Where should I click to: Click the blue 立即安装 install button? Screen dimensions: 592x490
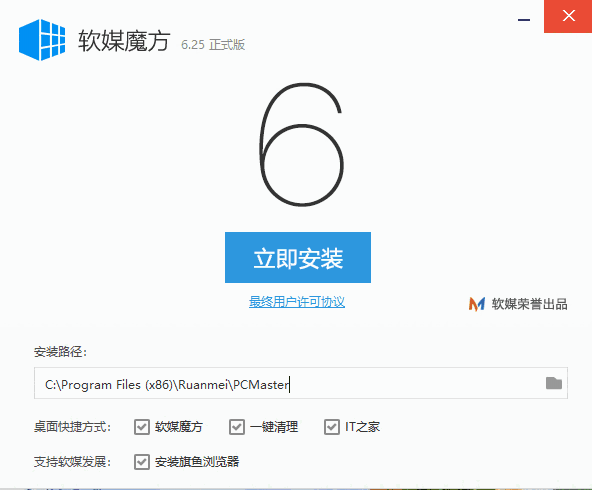coord(298,257)
